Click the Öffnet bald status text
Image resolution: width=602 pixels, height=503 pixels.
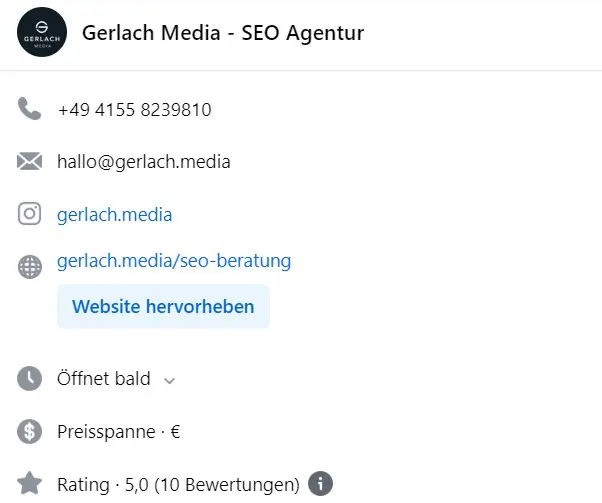(x=104, y=379)
